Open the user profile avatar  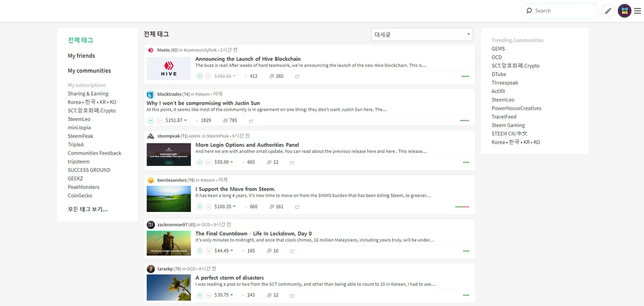click(624, 11)
